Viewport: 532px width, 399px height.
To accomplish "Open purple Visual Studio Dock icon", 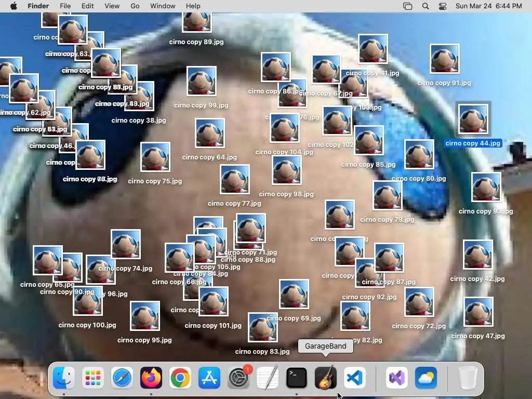I will pos(397,378).
